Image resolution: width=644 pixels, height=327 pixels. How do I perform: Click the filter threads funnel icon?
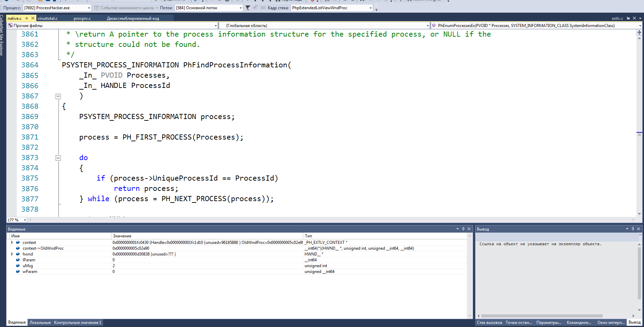pyautogui.click(x=248, y=8)
